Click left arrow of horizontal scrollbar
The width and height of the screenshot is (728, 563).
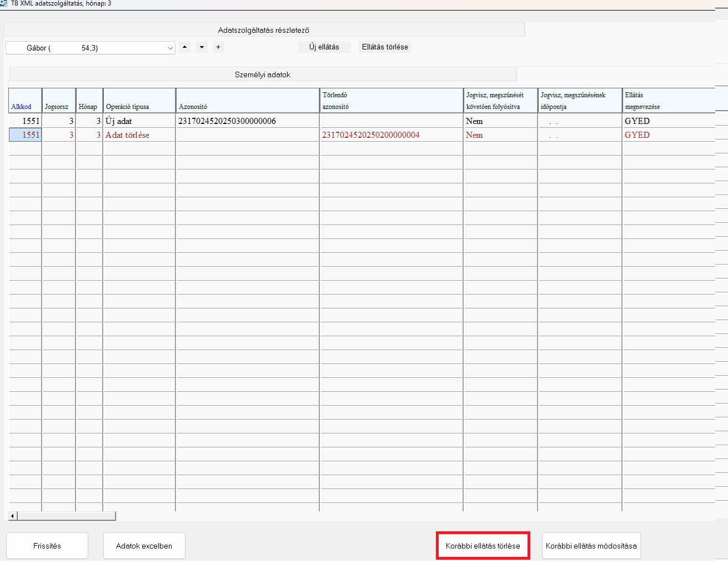13,516
